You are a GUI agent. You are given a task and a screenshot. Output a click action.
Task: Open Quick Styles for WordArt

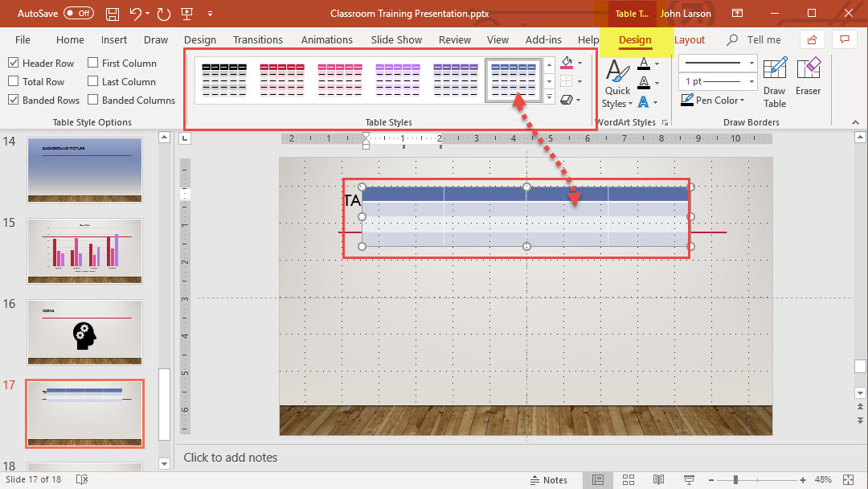[x=617, y=84]
